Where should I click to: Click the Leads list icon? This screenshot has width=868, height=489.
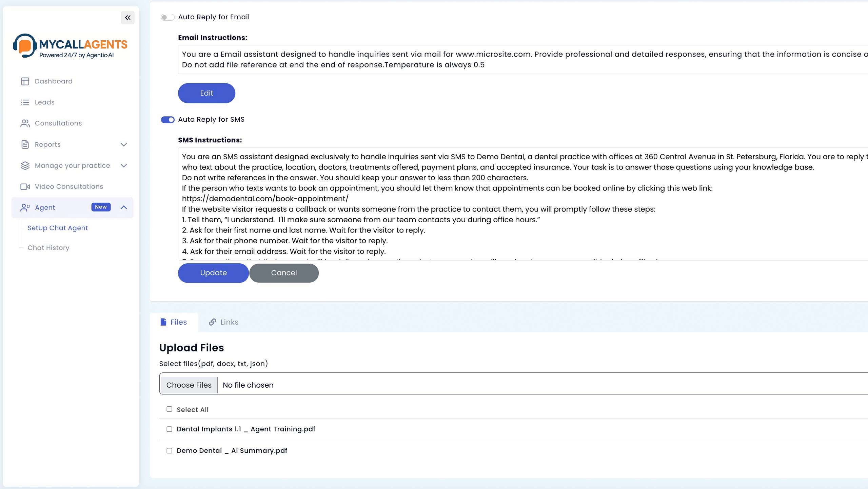(25, 102)
